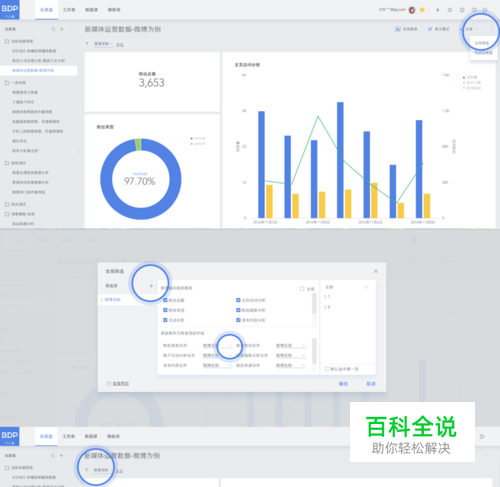The image size is (500, 487).
Task: Uncheck the 粉丝总数 checkbox
Action: point(165,300)
